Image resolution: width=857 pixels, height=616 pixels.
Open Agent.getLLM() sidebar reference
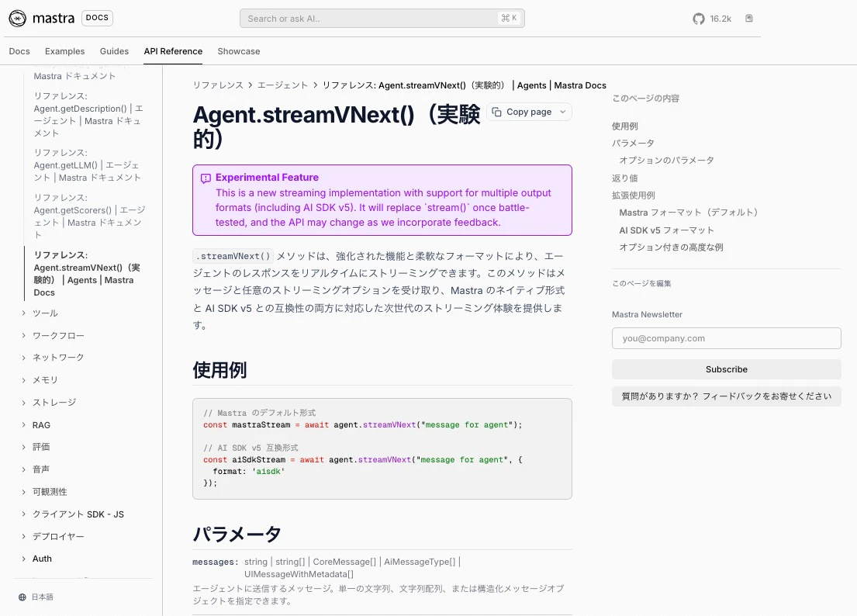click(88, 165)
